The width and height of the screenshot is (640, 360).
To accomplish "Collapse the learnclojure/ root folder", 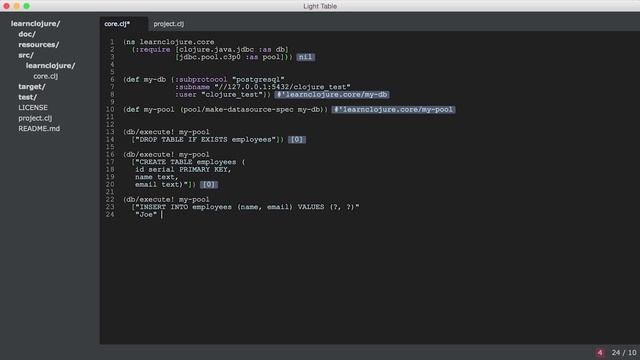I will [36, 24].
